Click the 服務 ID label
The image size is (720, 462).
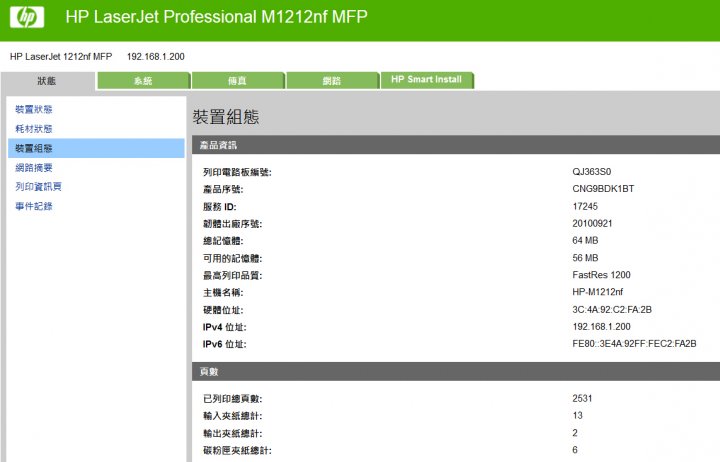coord(219,207)
